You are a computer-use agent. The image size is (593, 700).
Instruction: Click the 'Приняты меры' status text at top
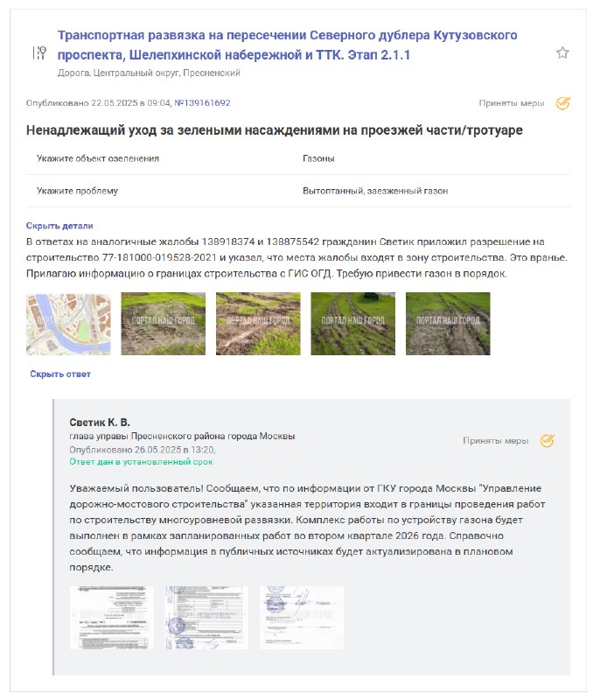point(512,103)
